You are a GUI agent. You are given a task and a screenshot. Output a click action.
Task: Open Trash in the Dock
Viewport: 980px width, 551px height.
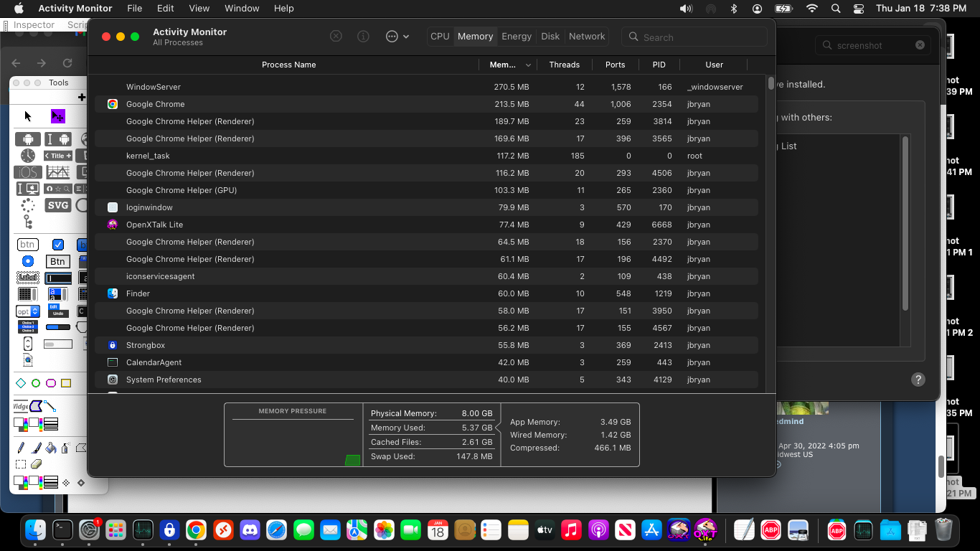tap(943, 530)
